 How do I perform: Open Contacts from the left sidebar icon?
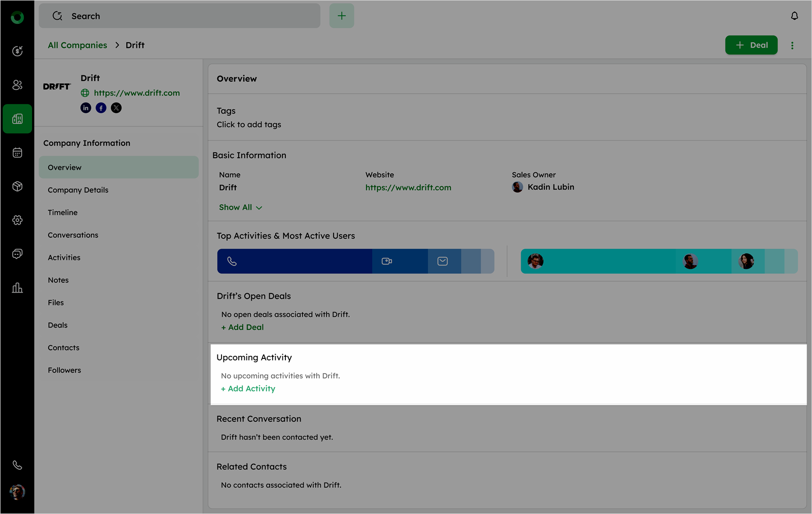click(17, 85)
